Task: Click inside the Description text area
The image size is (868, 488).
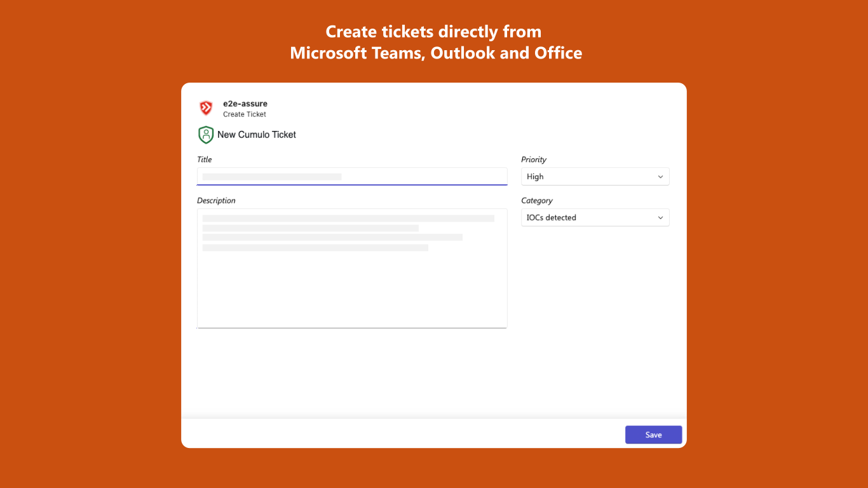Action: tap(352, 268)
